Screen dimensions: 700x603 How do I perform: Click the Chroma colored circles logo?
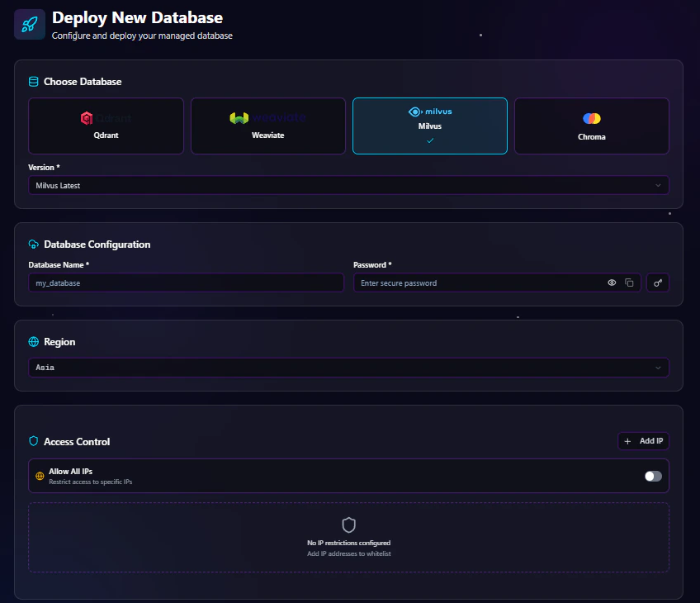[x=592, y=118]
